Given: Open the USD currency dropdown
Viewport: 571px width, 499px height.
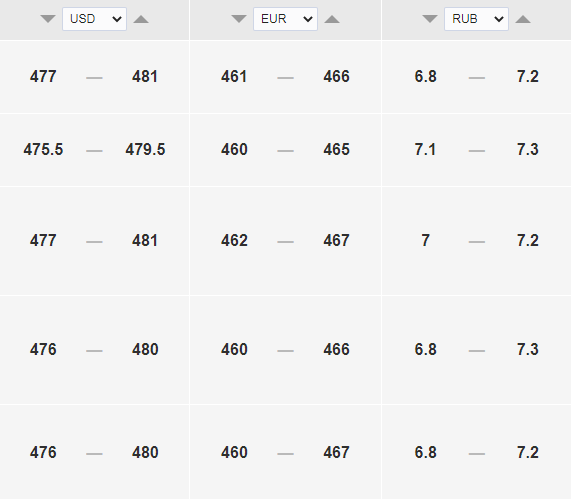Looking at the screenshot, I should [94, 19].
